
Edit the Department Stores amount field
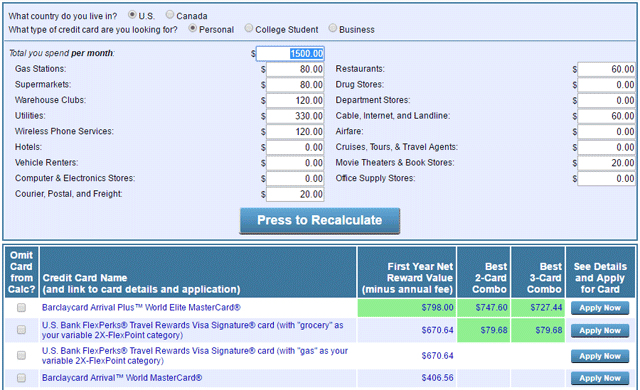(607, 100)
